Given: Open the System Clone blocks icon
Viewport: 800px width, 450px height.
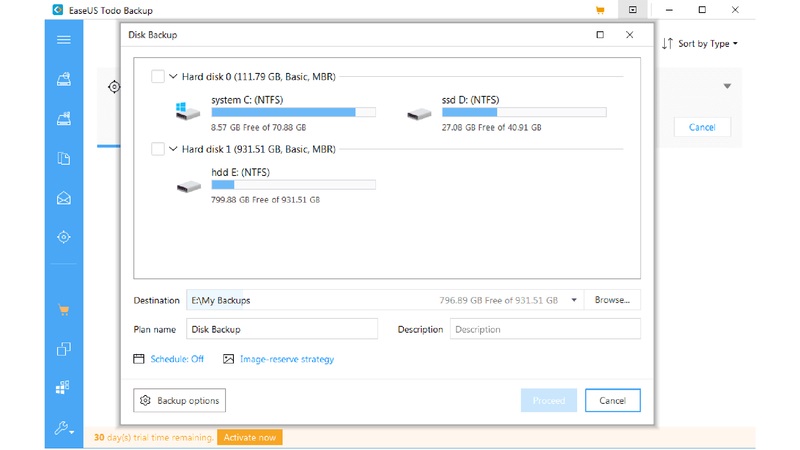Looking at the screenshot, I should tap(63, 388).
